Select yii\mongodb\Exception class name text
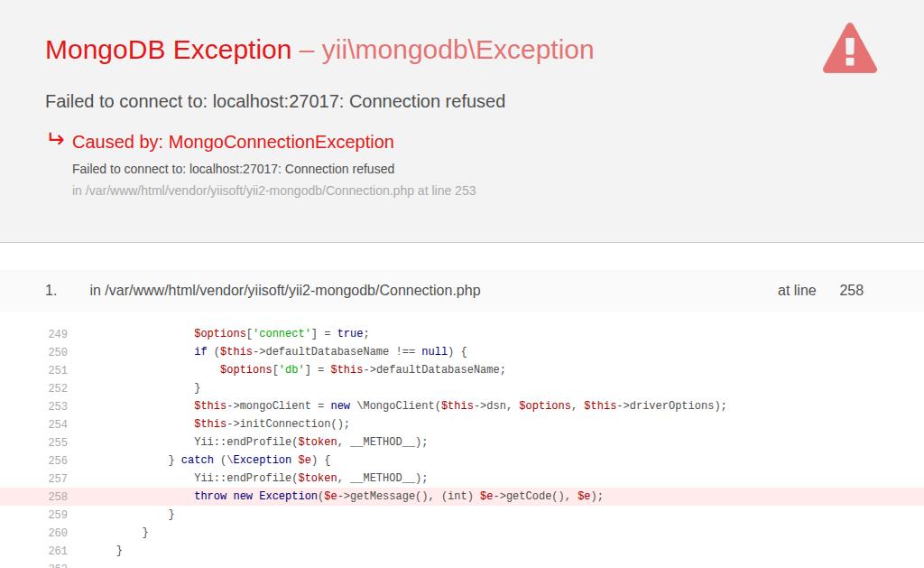 (x=457, y=50)
